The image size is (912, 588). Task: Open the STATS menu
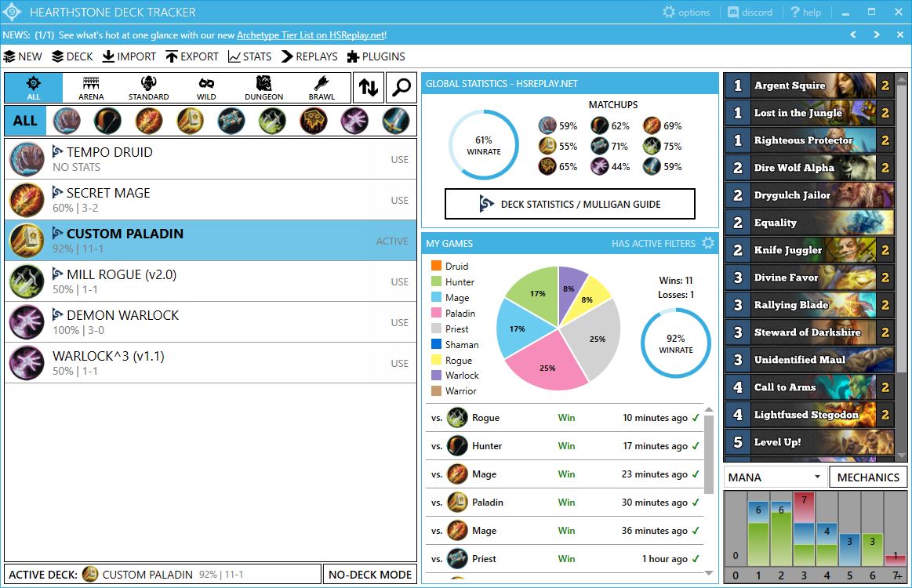pos(249,56)
